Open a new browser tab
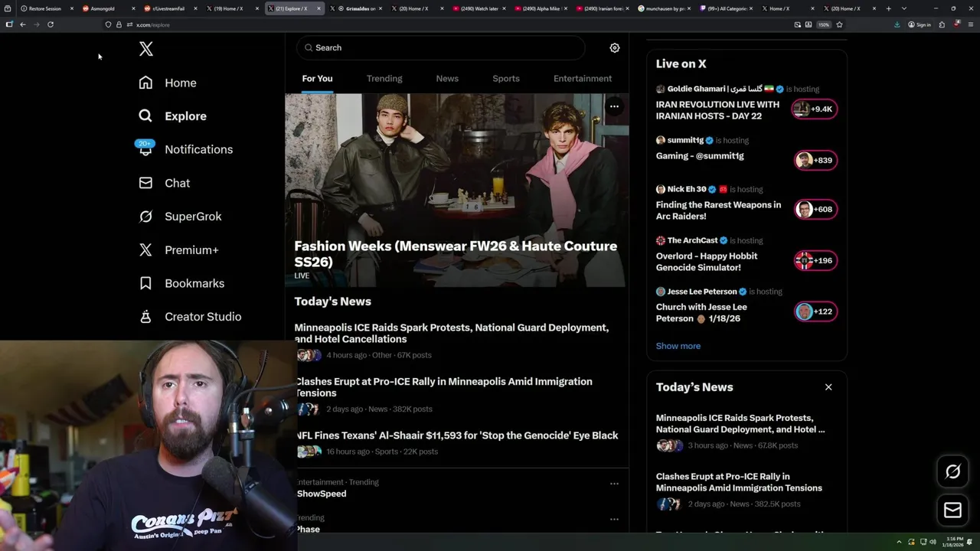 point(888,8)
